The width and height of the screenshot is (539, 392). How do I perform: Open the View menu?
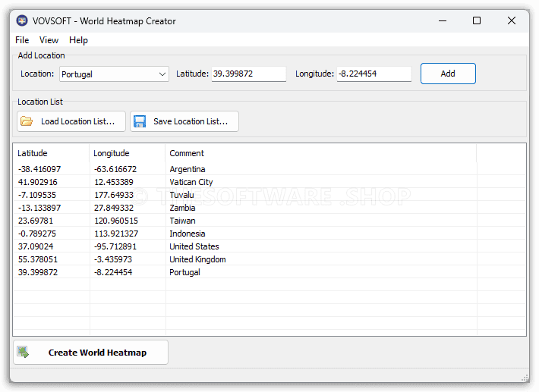49,40
